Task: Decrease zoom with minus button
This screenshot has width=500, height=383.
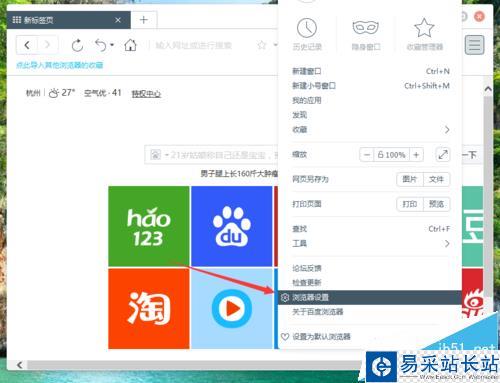Action: pos(367,155)
